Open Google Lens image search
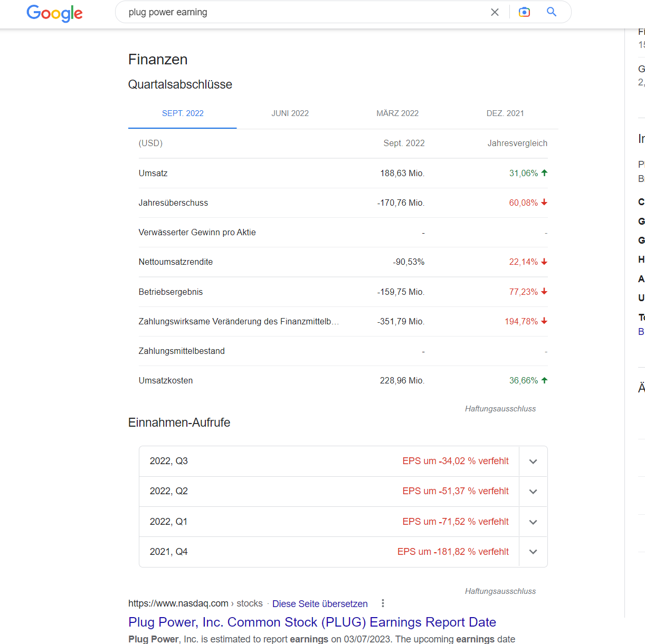The width and height of the screenshot is (645, 644). point(524,12)
